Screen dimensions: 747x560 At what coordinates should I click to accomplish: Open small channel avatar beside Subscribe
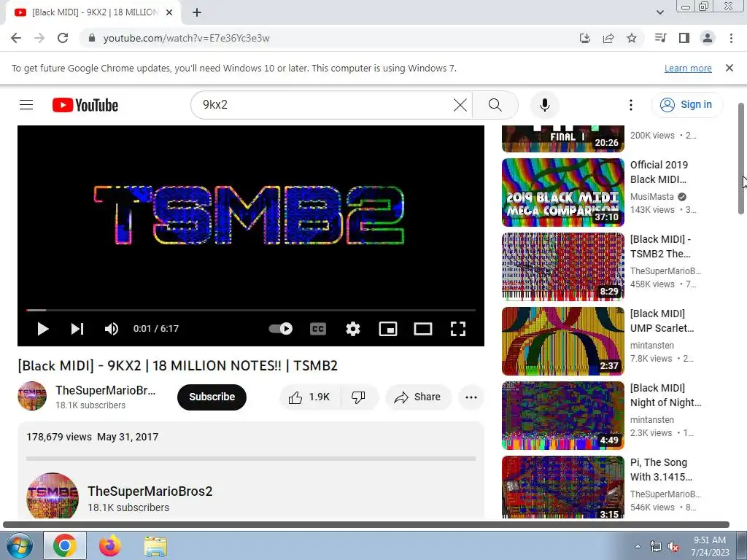tap(32, 396)
